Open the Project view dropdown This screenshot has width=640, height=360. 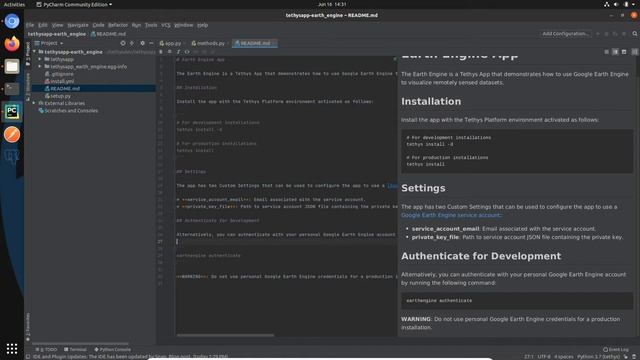click(x=49, y=43)
